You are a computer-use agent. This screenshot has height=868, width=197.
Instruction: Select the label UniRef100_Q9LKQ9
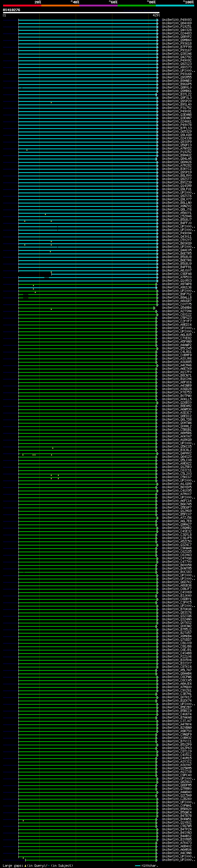point(177,135)
